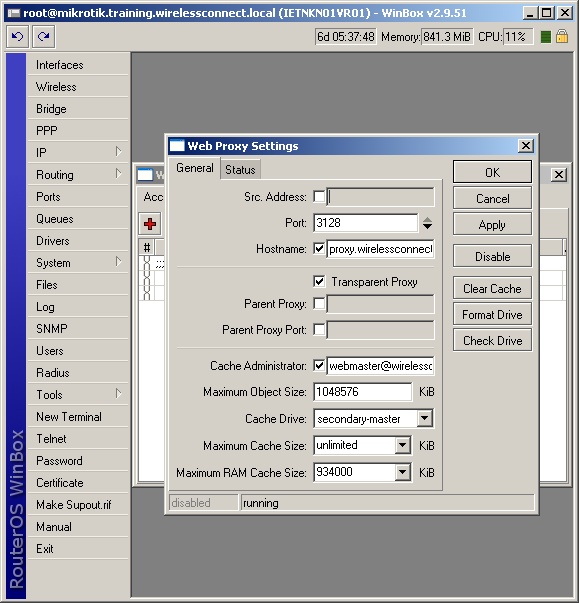The image size is (579, 603).
Task: Click the Apply button
Action: (x=492, y=224)
